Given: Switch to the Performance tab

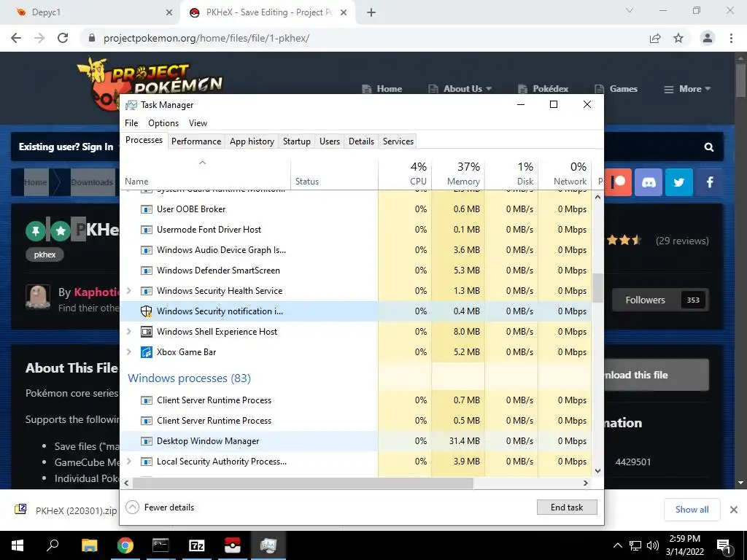Looking at the screenshot, I should 196,141.
